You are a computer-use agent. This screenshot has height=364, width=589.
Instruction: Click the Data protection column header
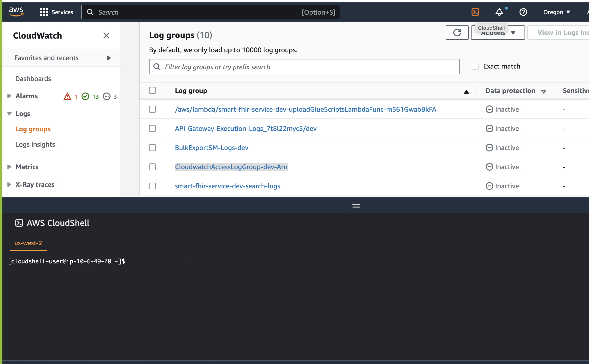pos(510,91)
